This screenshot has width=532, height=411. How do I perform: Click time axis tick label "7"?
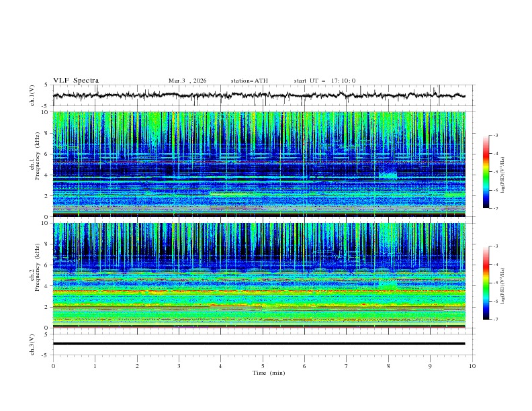(x=347, y=366)
